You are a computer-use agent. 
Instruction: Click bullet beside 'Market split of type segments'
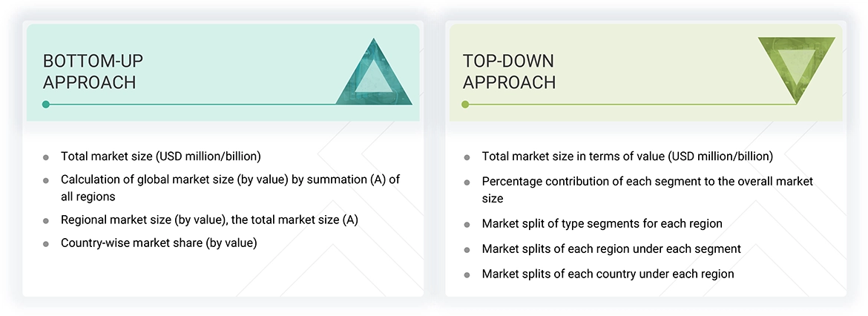coord(467,224)
